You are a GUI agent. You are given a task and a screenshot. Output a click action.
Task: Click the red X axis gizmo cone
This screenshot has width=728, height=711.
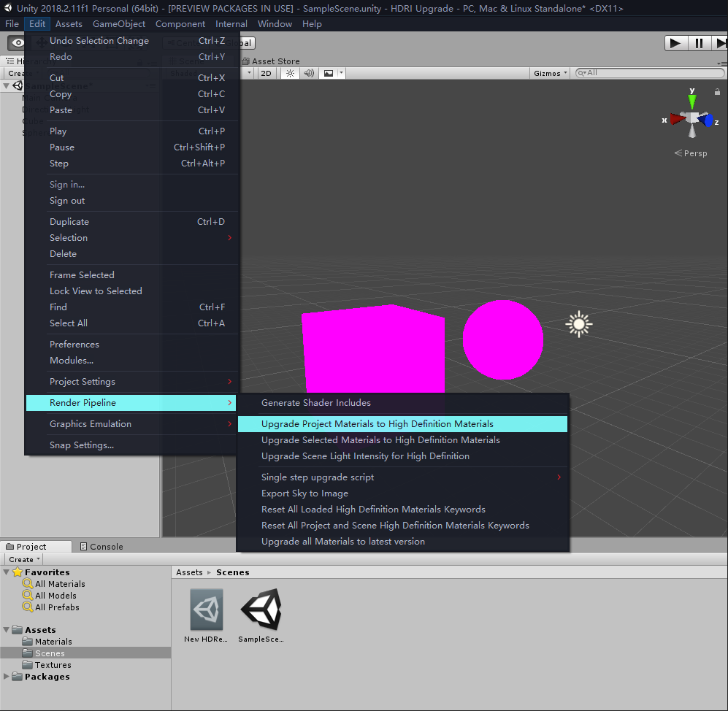678,119
